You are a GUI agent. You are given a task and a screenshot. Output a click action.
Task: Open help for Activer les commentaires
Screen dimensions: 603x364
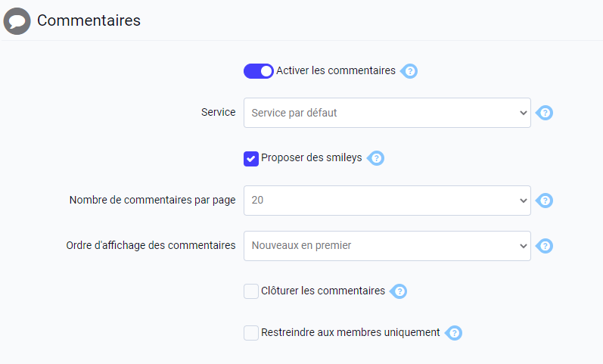(409, 71)
